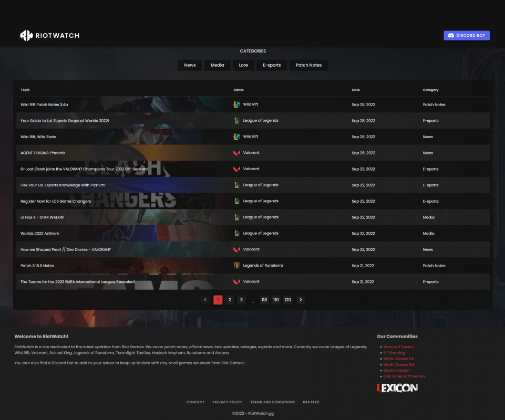Viewport: 505px width, 420px height.
Task: Click Valorant icon in EMEA League row
Action: click(236, 281)
